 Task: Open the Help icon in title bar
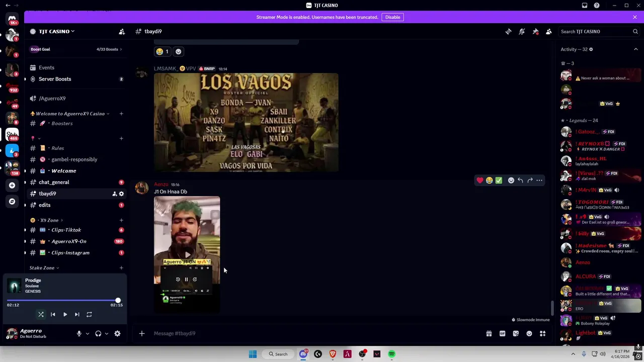(x=597, y=6)
